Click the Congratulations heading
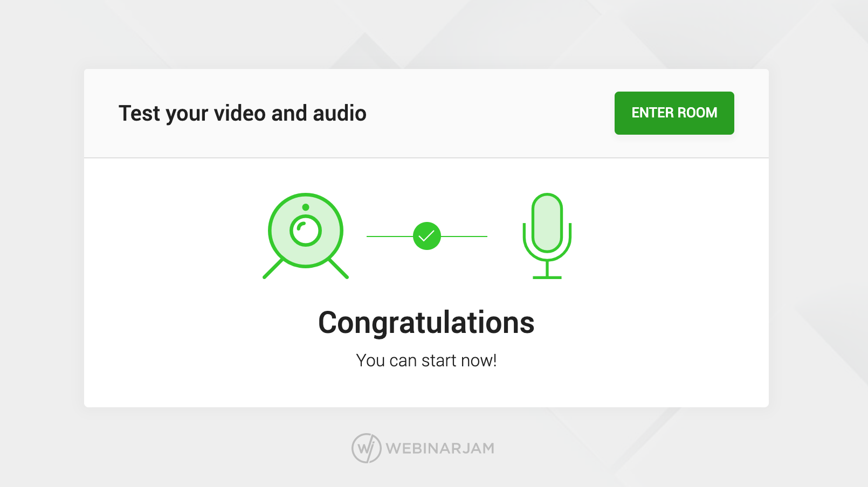 [426, 323]
